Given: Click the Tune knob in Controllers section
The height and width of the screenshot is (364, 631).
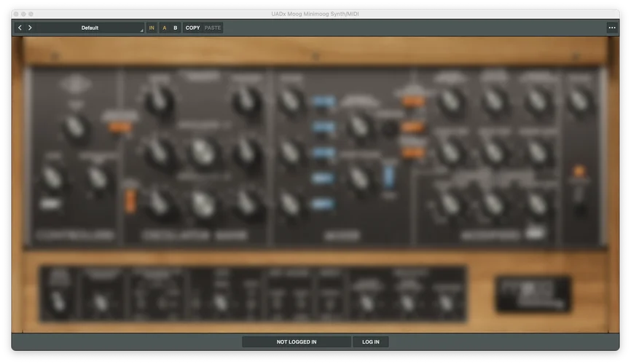Looking at the screenshot, I should pos(75,128).
